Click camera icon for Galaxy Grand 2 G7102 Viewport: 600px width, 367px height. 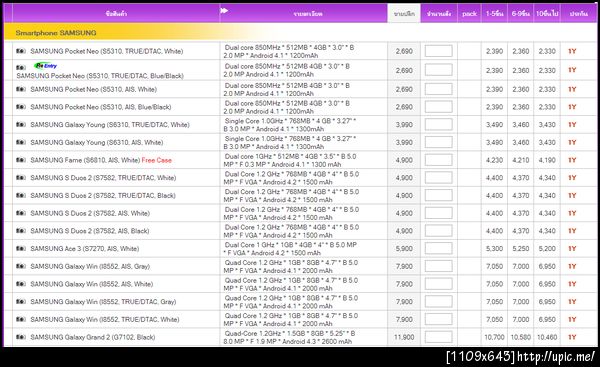click(x=21, y=337)
